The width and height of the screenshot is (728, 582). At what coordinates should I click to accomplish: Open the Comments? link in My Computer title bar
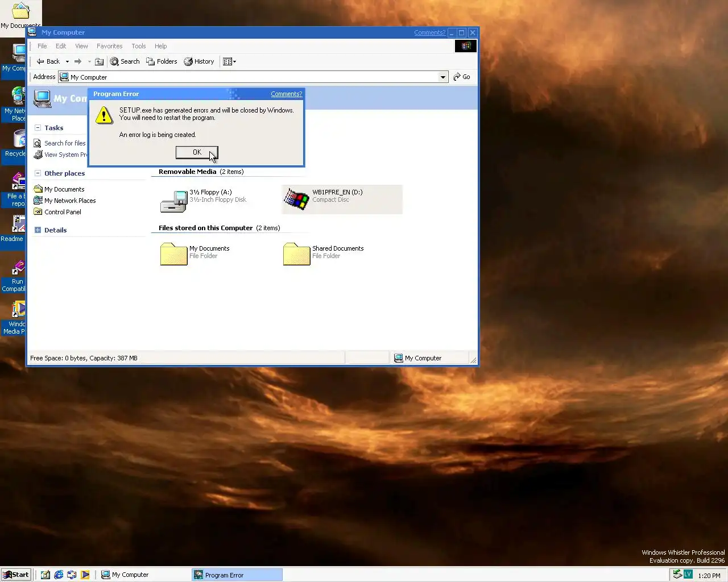(429, 32)
